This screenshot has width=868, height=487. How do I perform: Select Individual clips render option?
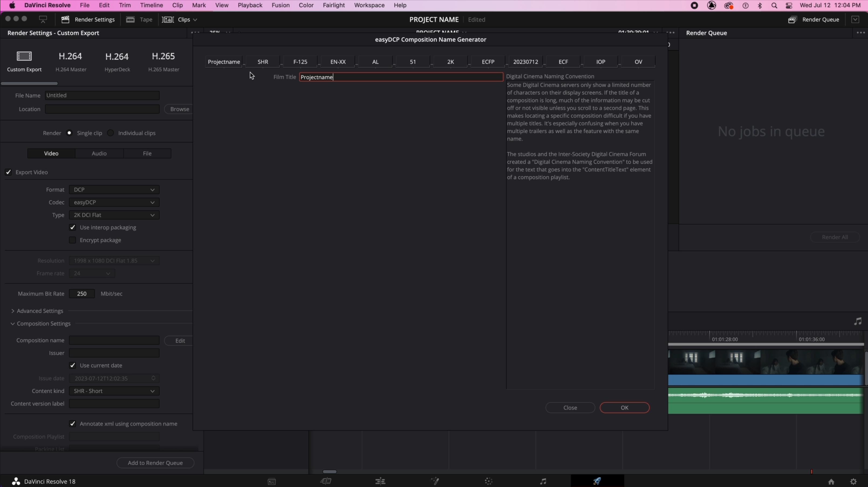coord(111,133)
